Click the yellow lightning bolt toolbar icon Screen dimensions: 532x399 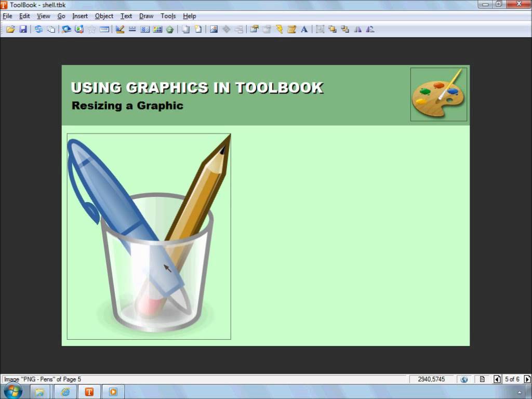pyautogui.click(x=280, y=29)
